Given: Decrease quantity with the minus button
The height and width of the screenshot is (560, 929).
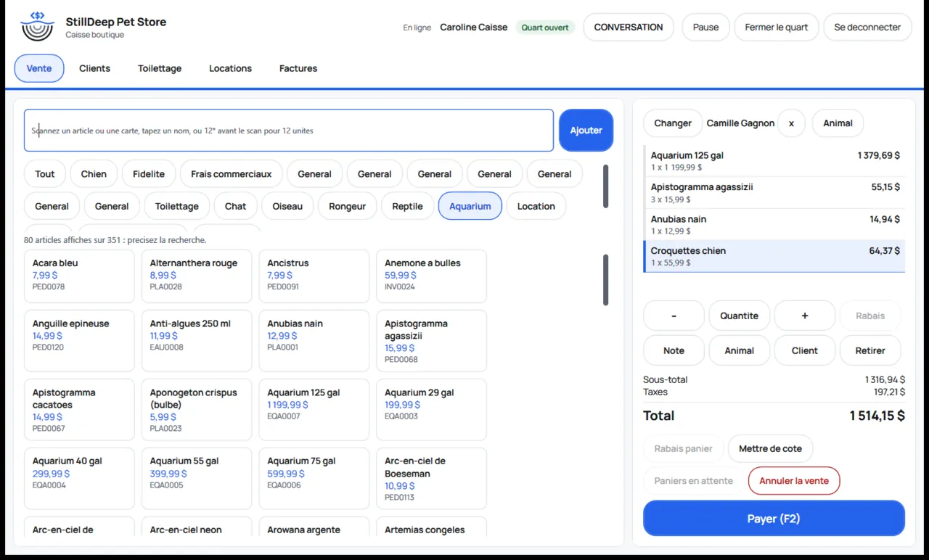Looking at the screenshot, I should click(674, 316).
